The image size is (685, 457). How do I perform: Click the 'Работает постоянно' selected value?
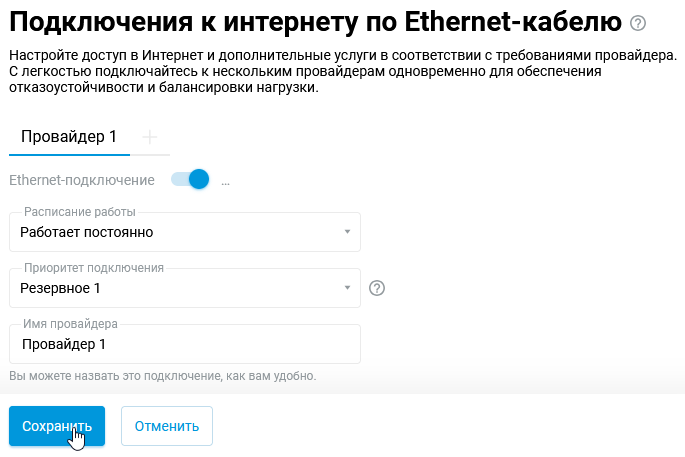point(87,232)
